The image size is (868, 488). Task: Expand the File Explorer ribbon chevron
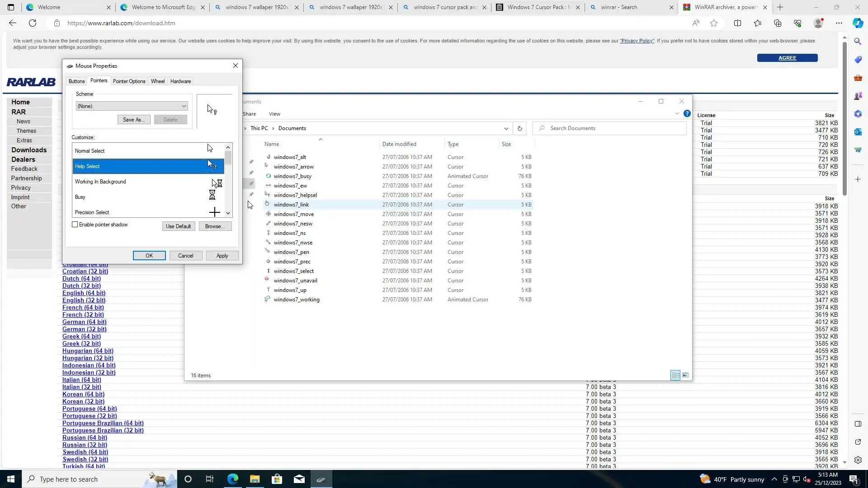tap(677, 114)
